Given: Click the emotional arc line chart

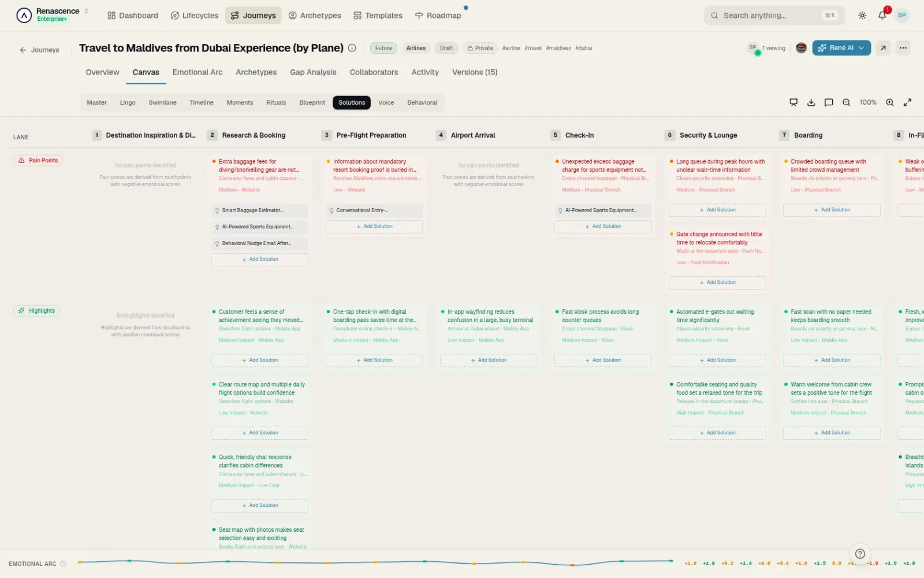Looking at the screenshot, I should tap(375, 561).
